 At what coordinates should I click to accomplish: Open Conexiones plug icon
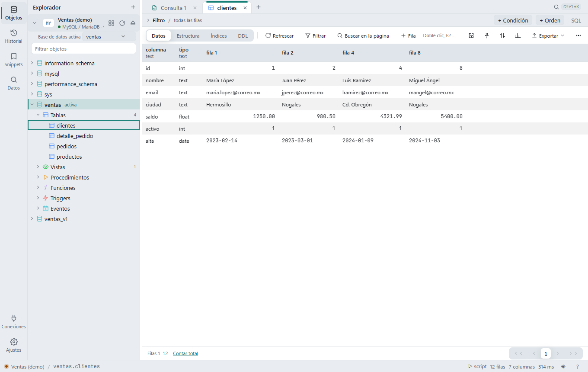coord(13,322)
